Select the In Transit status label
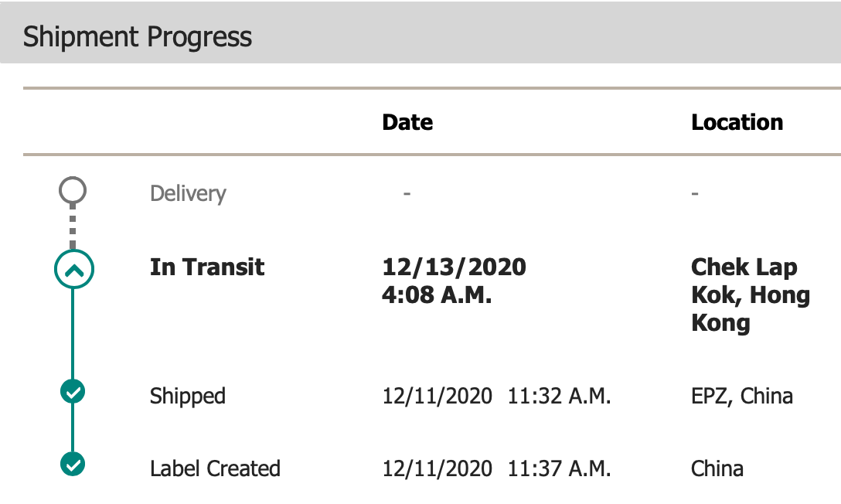 pyautogui.click(x=207, y=267)
